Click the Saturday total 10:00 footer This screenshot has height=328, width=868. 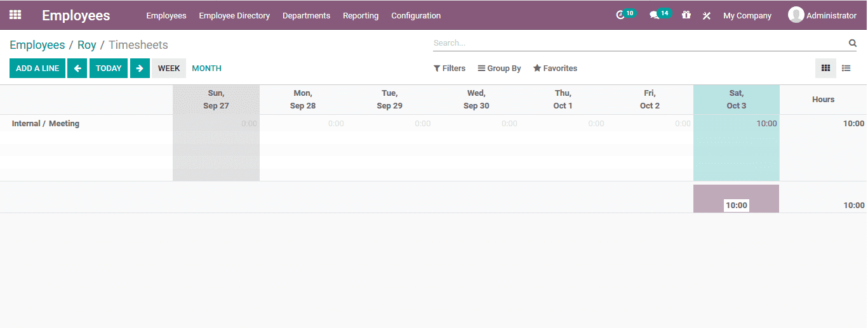pos(737,205)
